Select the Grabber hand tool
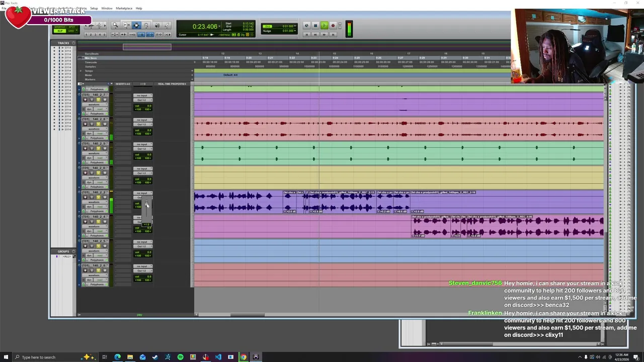This screenshot has height=362, width=644. point(146,25)
